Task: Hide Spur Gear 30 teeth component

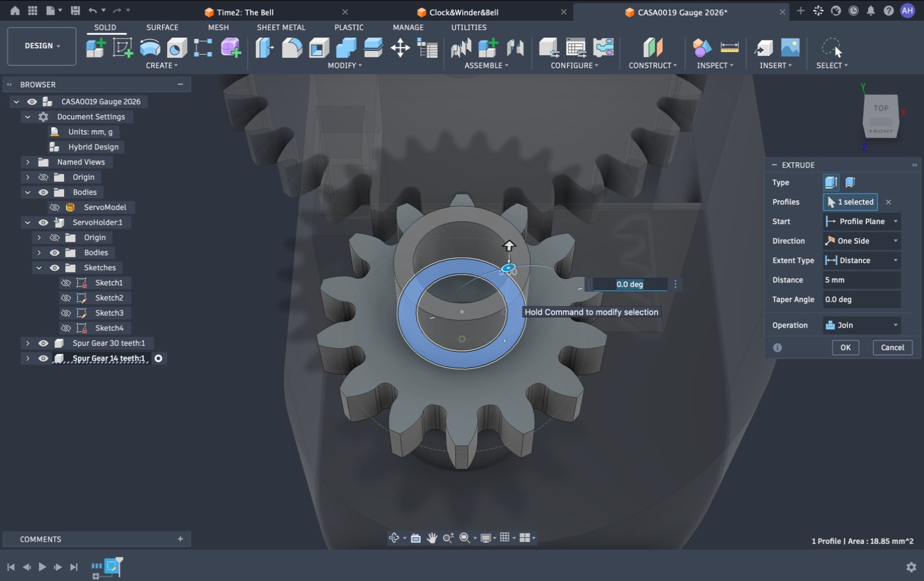Action: click(x=43, y=343)
